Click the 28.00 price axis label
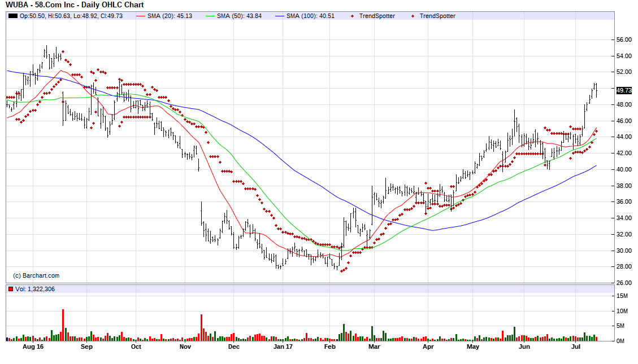 [624, 267]
